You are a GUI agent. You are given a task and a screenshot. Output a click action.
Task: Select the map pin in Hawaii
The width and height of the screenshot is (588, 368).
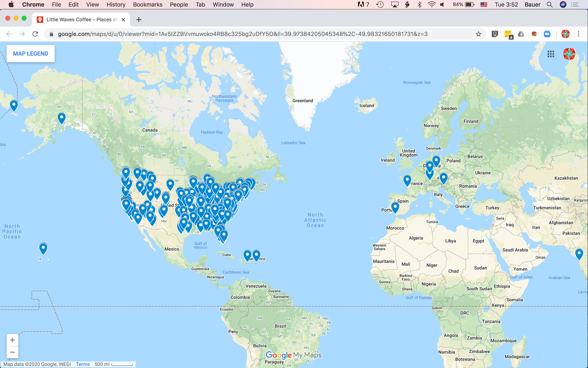click(43, 249)
